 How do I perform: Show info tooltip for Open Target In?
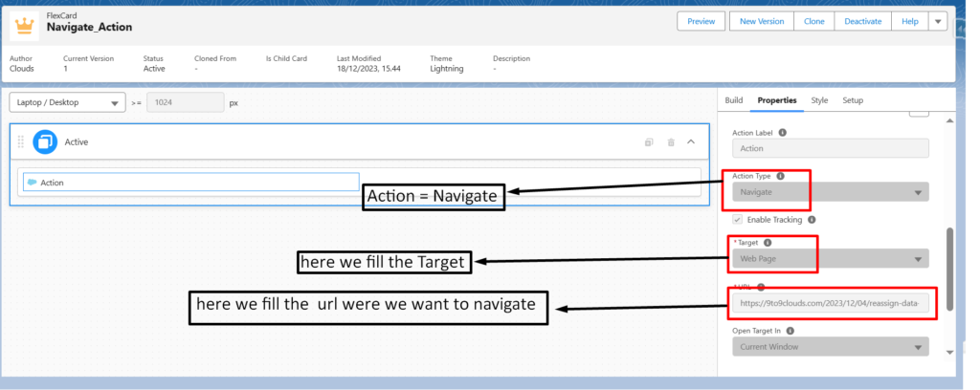[790, 331]
